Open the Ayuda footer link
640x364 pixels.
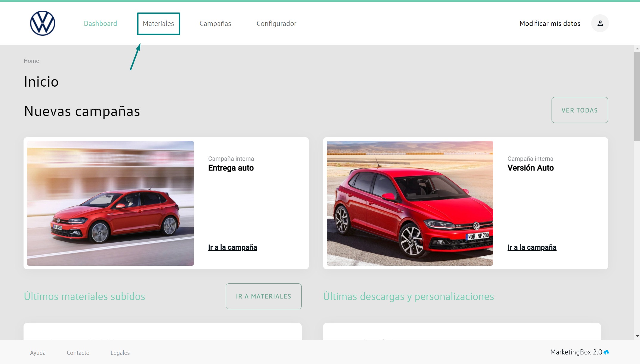pyautogui.click(x=38, y=353)
